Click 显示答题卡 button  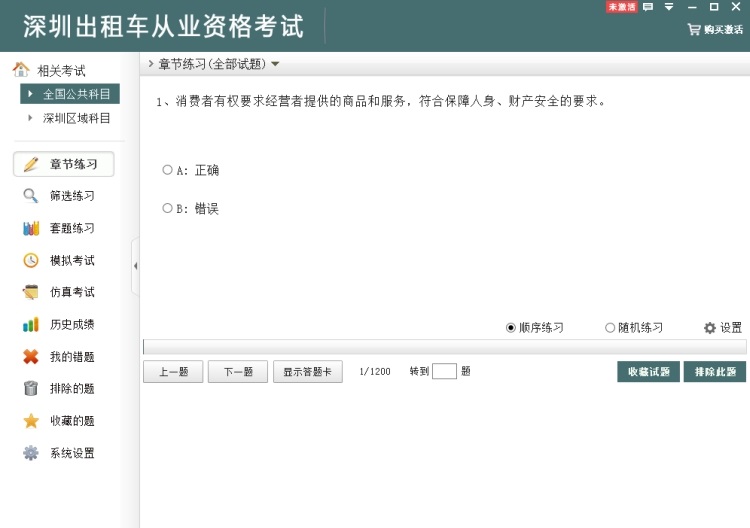(x=308, y=372)
